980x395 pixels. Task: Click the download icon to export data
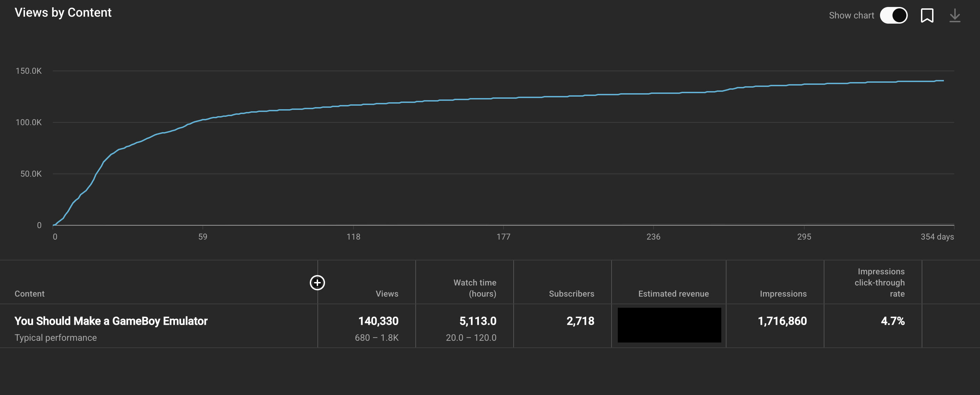pos(955,15)
